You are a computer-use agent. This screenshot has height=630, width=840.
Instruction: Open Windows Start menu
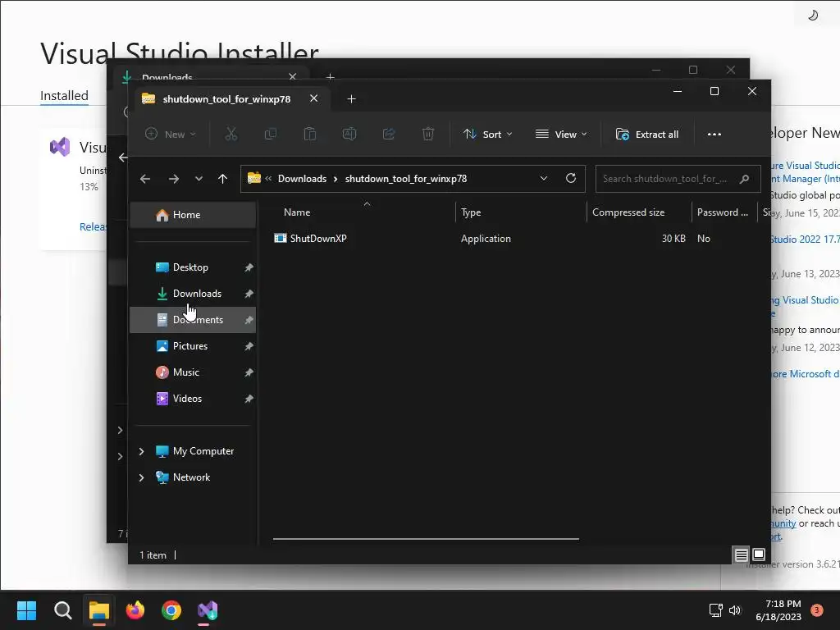tap(26, 610)
